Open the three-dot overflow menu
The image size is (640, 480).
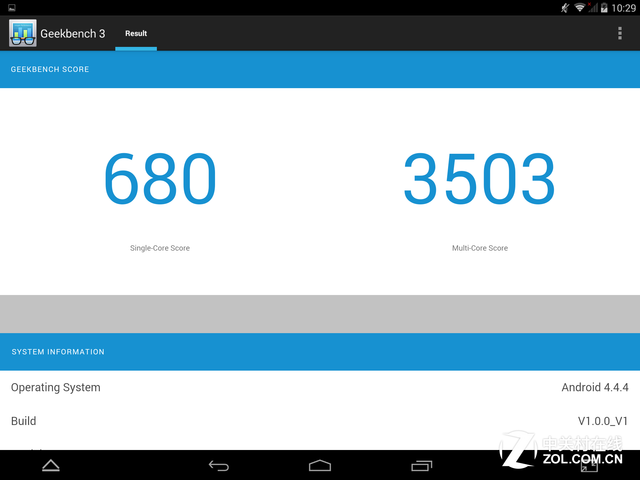click(x=620, y=33)
